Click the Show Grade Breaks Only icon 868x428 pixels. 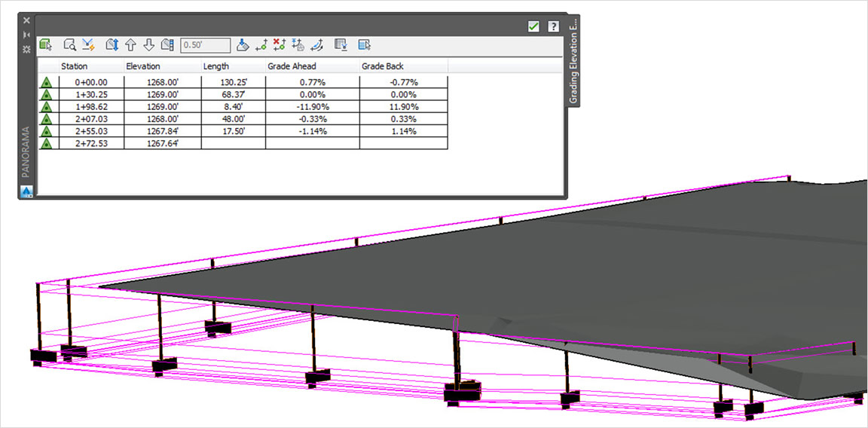pyautogui.click(x=341, y=45)
